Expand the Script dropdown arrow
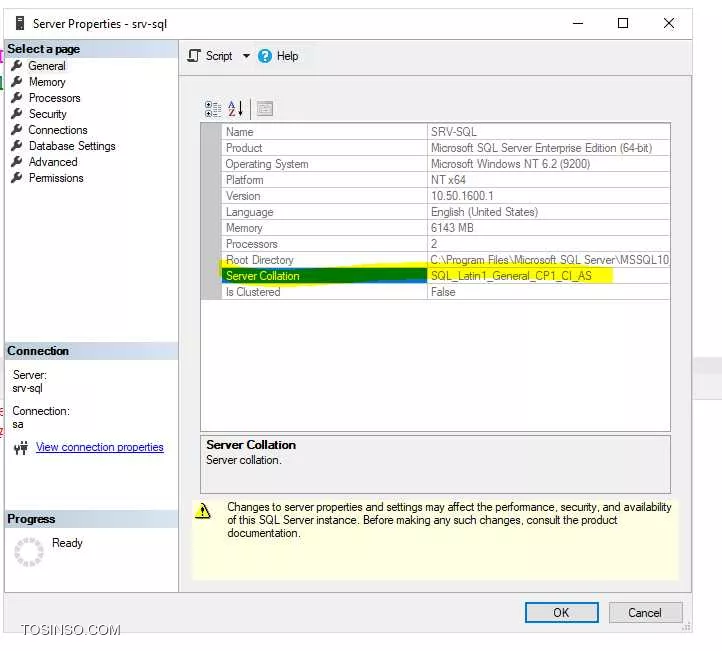The width and height of the screenshot is (722, 651). pos(246,56)
